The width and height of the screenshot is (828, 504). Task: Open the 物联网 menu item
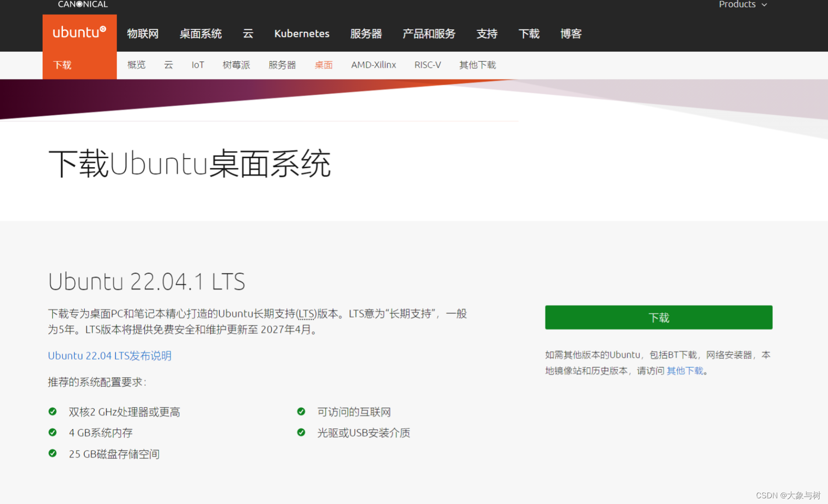(143, 34)
